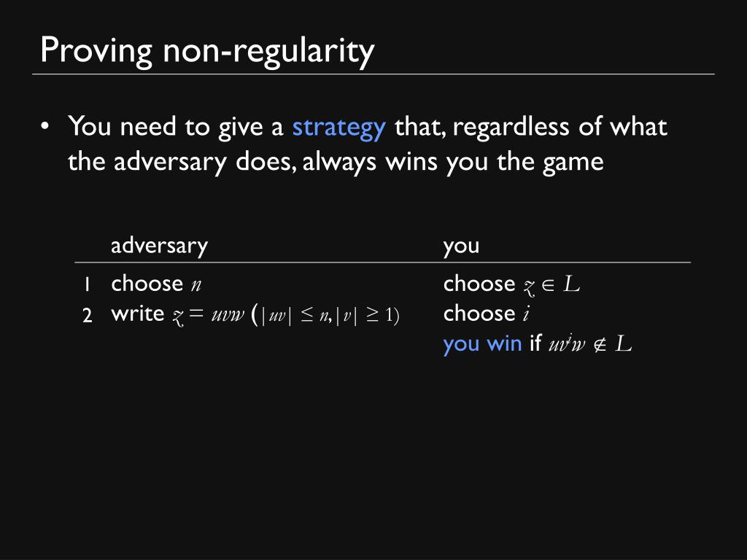Click the condition |uv| ≤ n, |v| ≥ 1
This screenshot has width=747, height=560.
pos(325,315)
